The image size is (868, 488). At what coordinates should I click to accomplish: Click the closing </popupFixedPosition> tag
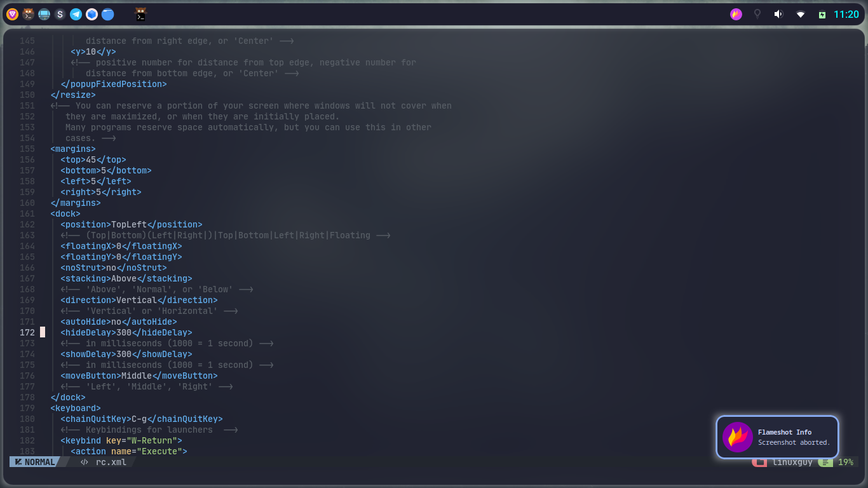click(114, 85)
